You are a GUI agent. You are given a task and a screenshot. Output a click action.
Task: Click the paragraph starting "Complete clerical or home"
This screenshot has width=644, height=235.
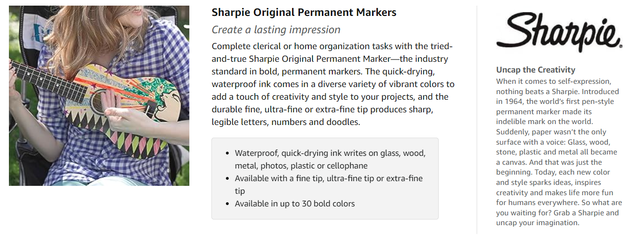pyautogui.click(x=333, y=84)
